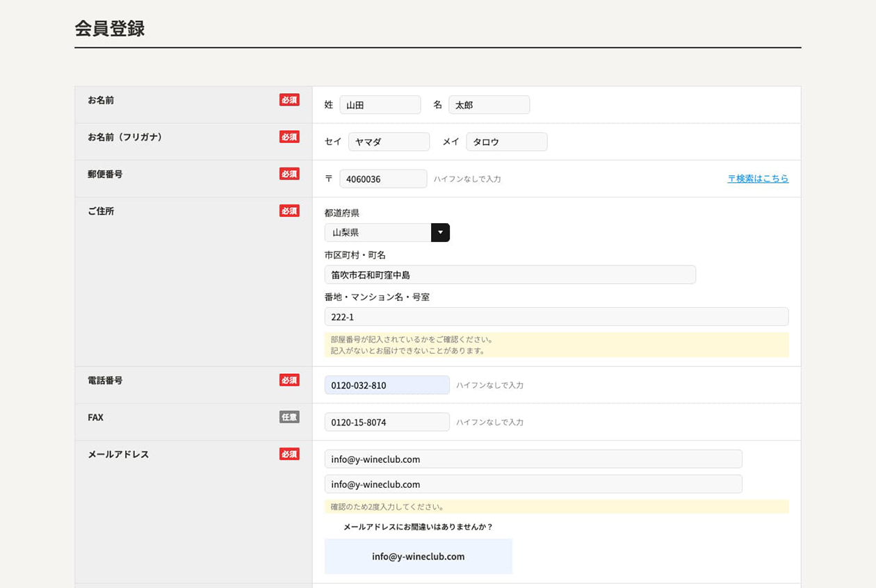Click the お名前 label

click(x=101, y=100)
